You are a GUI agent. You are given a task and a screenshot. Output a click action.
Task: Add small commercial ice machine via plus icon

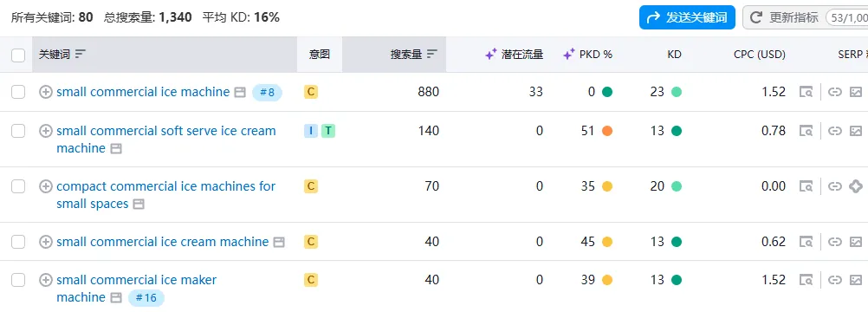[46, 92]
